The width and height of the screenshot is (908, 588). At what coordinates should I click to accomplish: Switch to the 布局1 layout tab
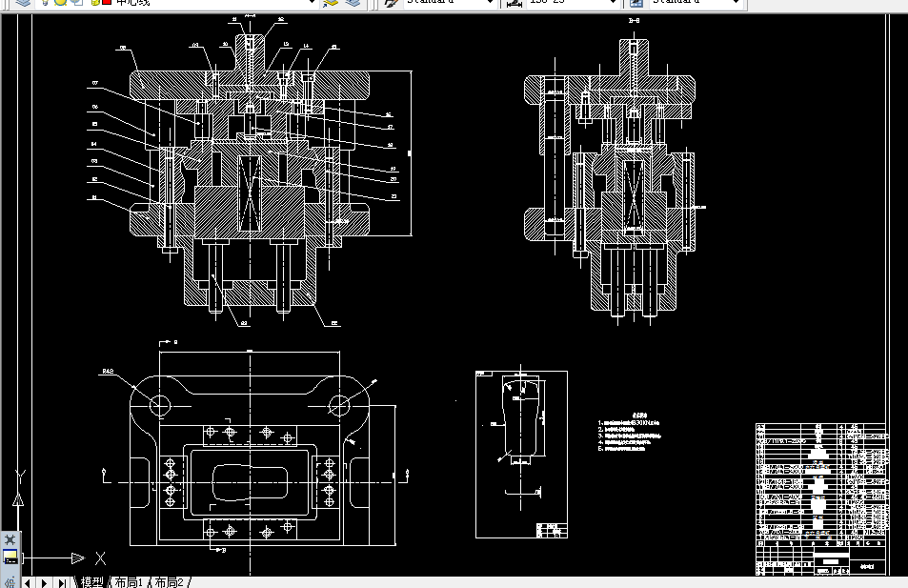(129, 582)
